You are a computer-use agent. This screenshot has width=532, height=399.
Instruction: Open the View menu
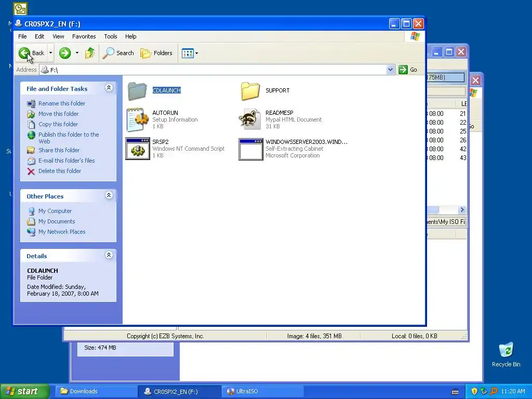pyautogui.click(x=58, y=36)
